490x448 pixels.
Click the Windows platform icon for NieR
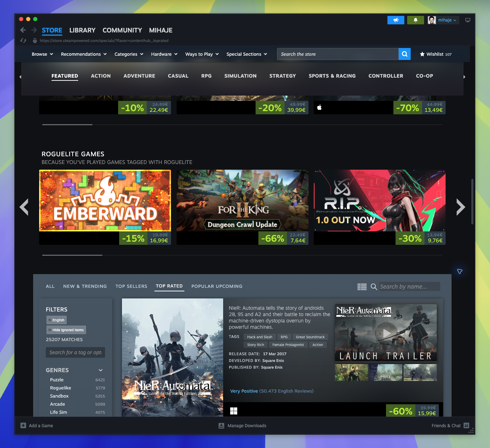click(234, 411)
